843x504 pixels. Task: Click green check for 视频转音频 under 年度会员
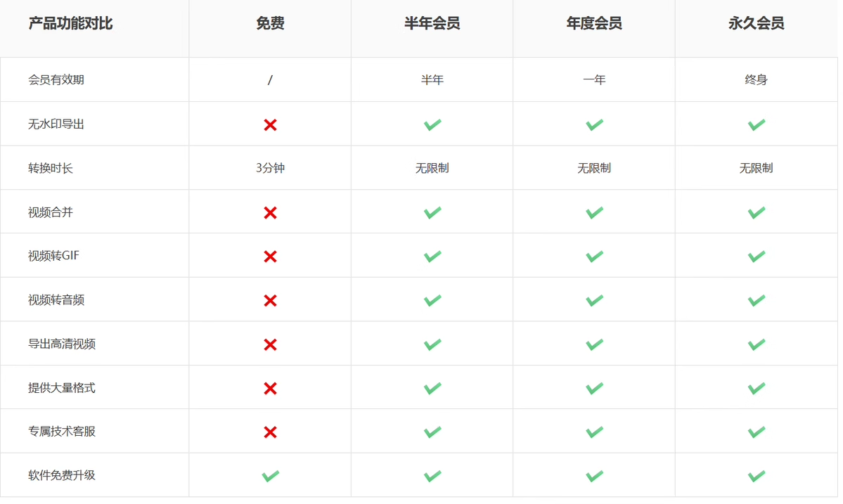594,300
